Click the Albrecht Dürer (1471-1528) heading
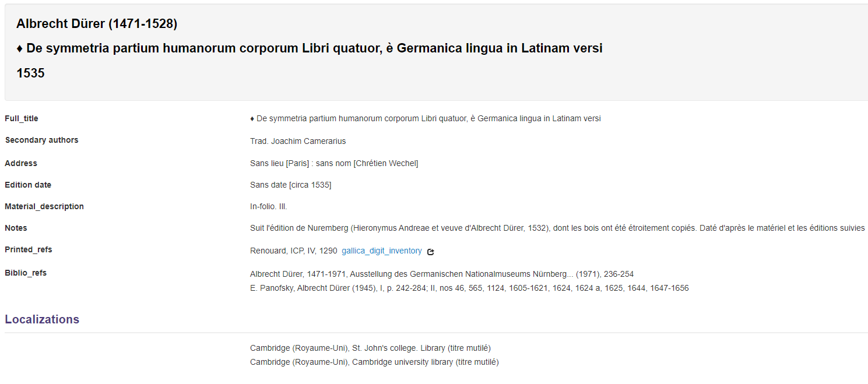868x384 pixels. click(97, 24)
